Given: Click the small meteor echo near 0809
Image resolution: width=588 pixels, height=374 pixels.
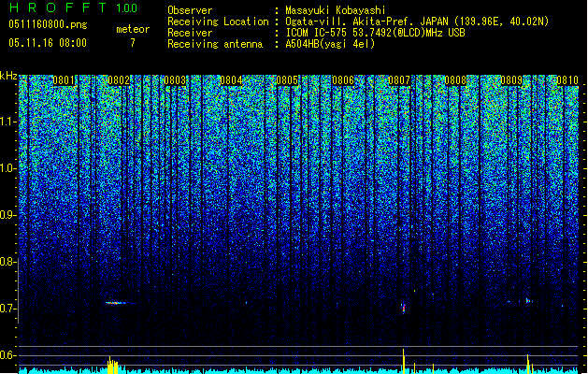Looking at the screenshot, I should [x=529, y=300].
